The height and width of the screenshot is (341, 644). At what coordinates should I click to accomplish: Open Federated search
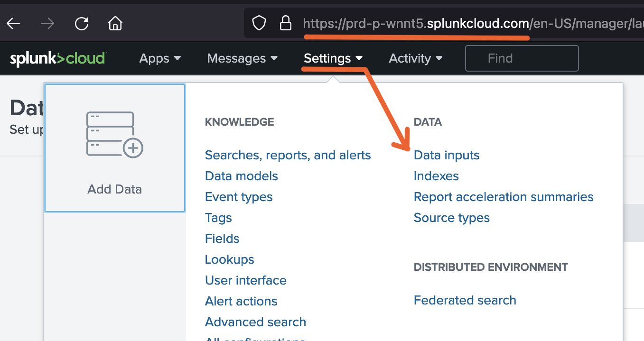pos(465,300)
